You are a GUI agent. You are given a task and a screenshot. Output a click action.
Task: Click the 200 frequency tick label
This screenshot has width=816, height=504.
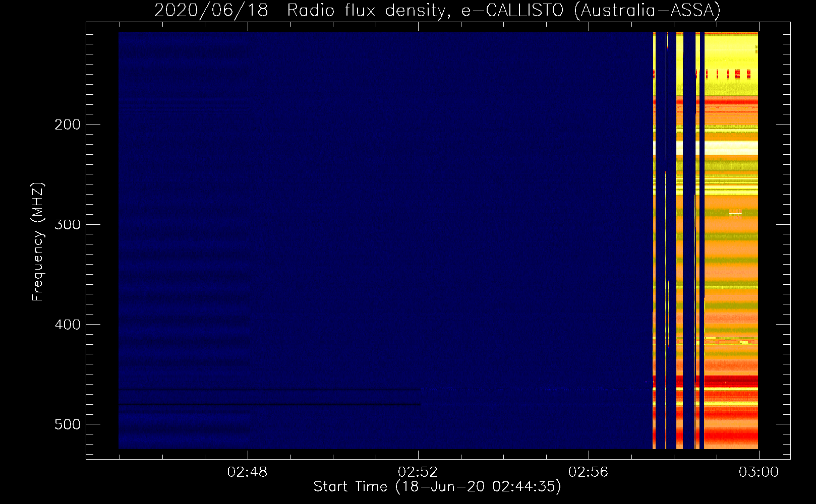pyautogui.click(x=68, y=124)
